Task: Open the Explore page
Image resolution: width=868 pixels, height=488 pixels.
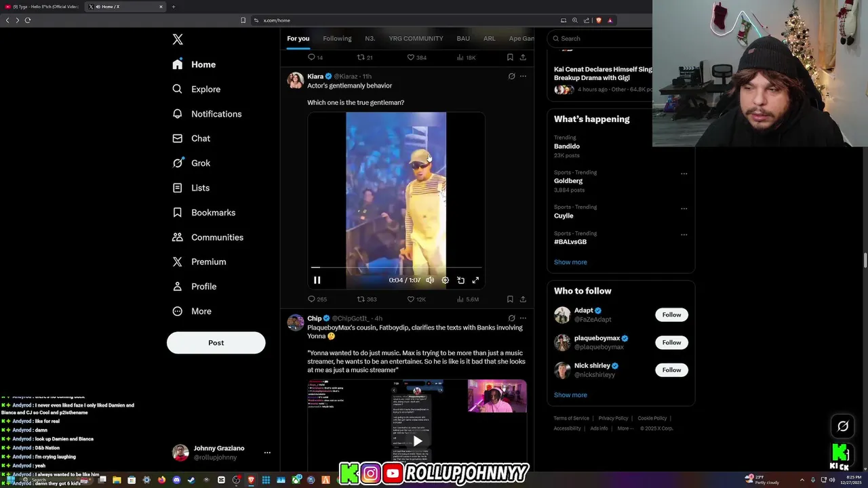Action: [x=197, y=89]
